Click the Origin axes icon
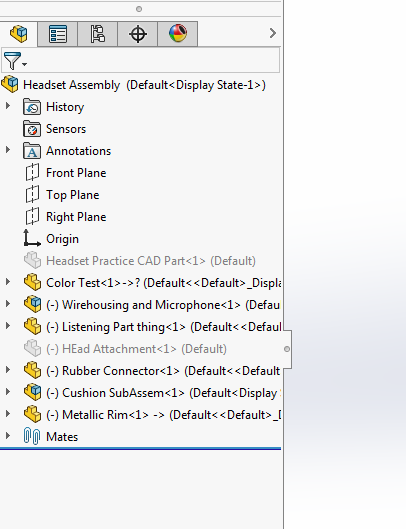The height and width of the screenshot is (529, 406). (32, 238)
